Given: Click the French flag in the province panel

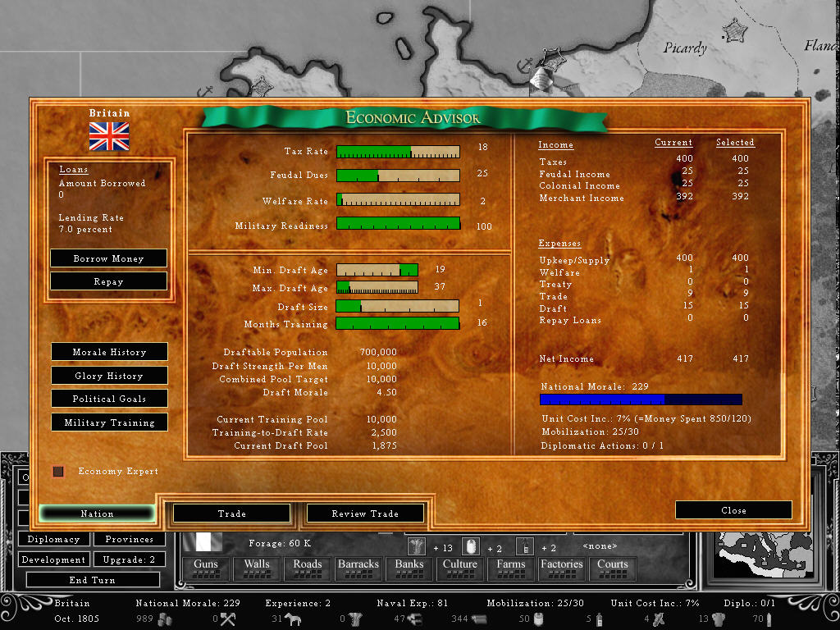Looking at the screenshot, I should 202,543.
